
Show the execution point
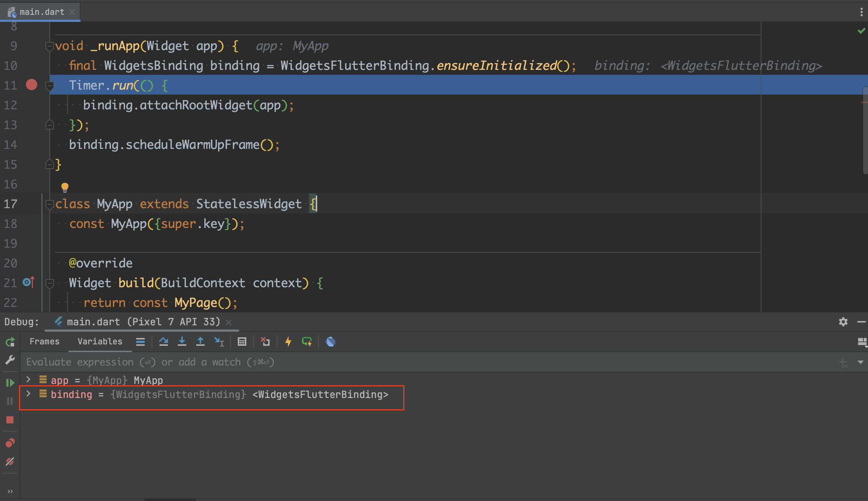point(140,342)
